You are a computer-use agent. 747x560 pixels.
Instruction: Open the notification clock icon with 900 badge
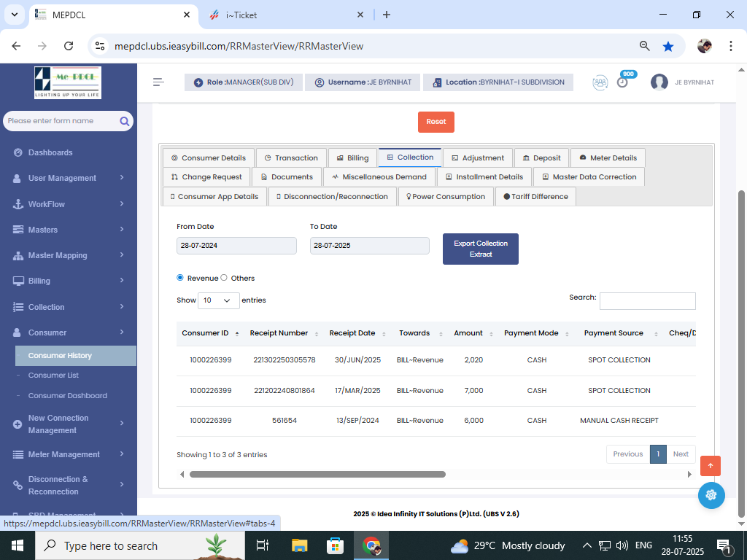pyautogui.click(x=622, y=82)
